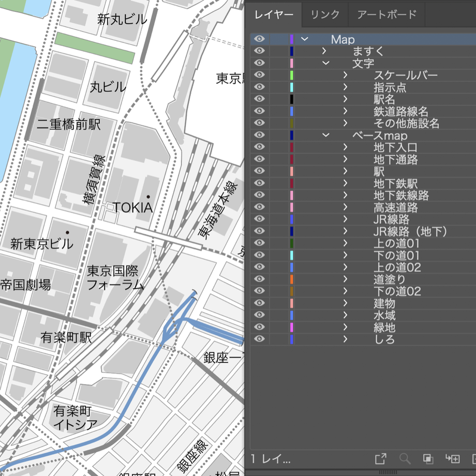Click the purple color bar of Map layer
476x476 pixels.
point(291,39)
